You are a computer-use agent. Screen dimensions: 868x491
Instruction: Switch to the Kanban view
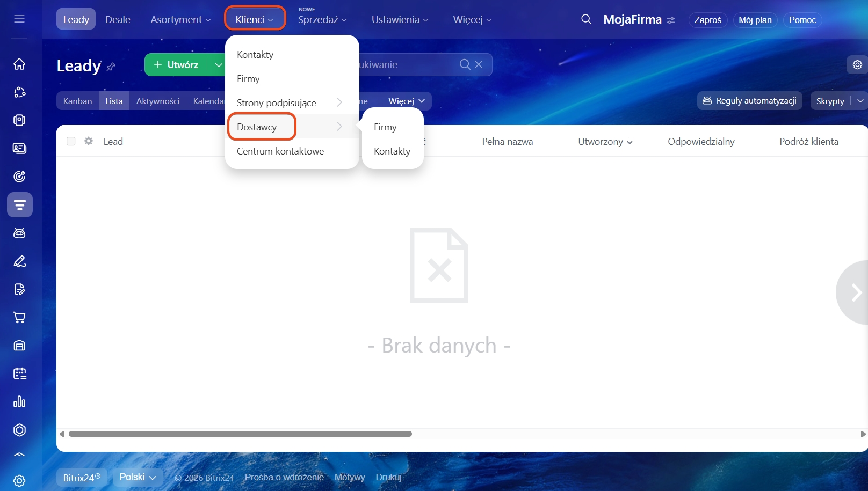(78, 101)
